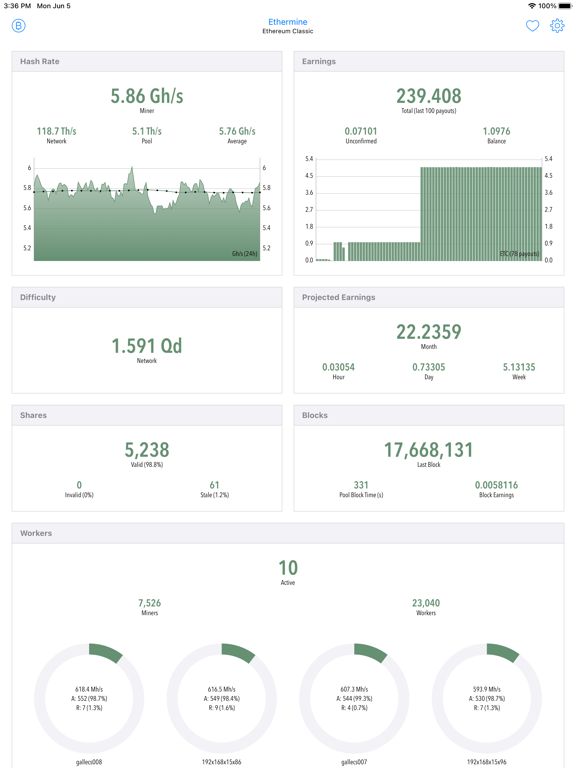Image resolution: width=576 pixels, height=768 pixels.
Task: Tap the 192x168x15x96 worker name
Action: (487, 762)
